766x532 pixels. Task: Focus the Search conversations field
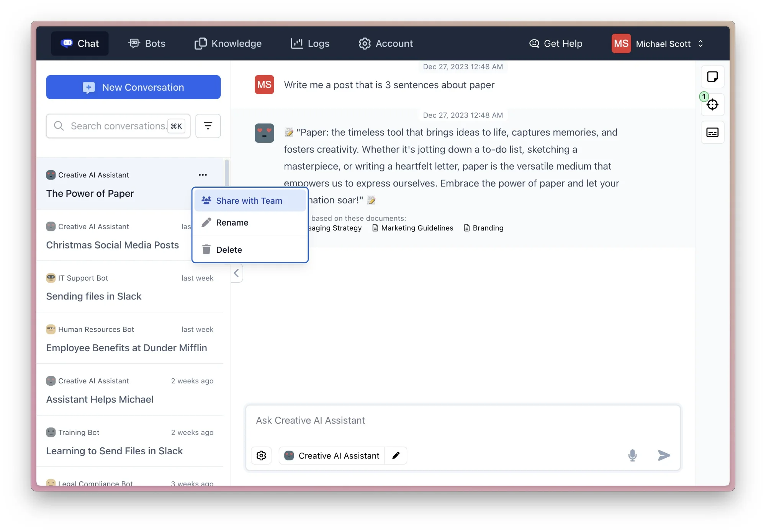tap(118, 126)
